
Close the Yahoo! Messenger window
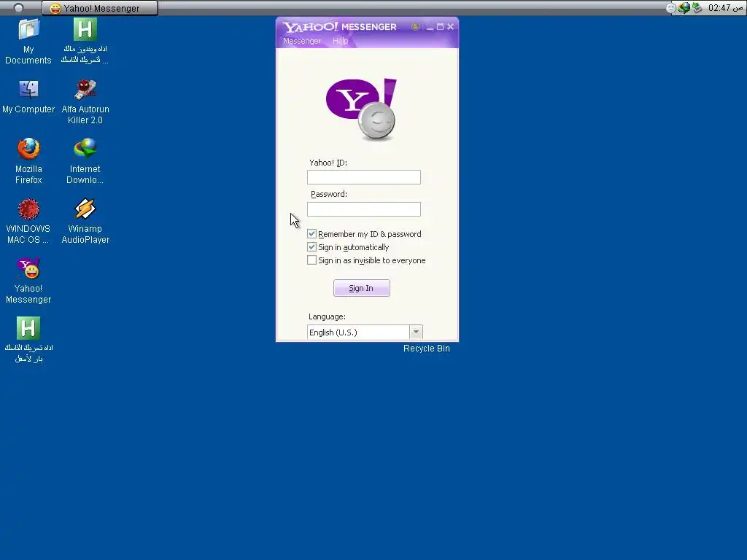click(x=451, y=27)
